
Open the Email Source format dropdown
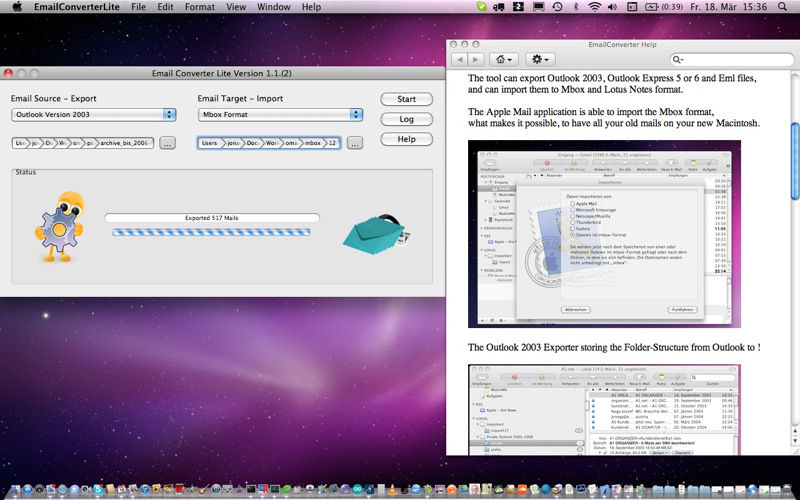[94, 114]
